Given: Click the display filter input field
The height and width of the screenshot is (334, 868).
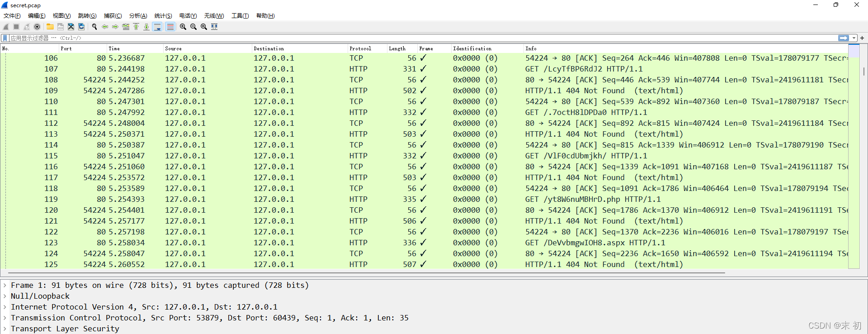Looking at the screenshot, I should (x=423, y=38).
